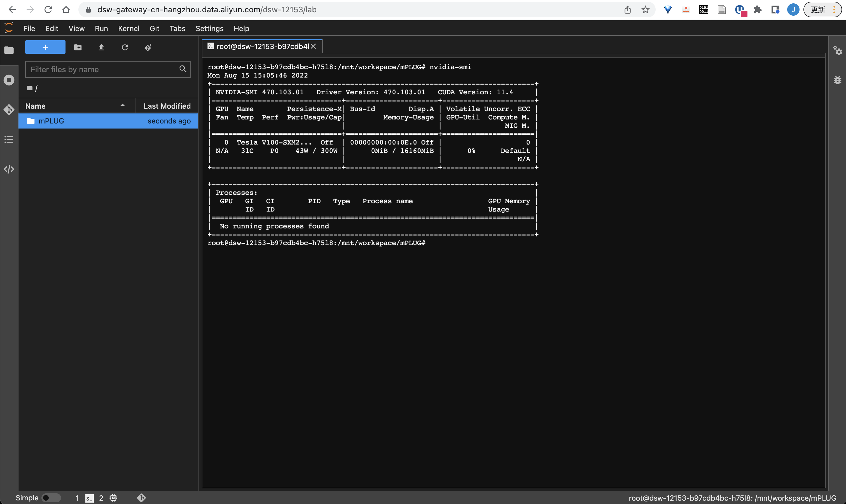Reload the browser page
This screenshot has height=504, width=846.
click(48, 10)
